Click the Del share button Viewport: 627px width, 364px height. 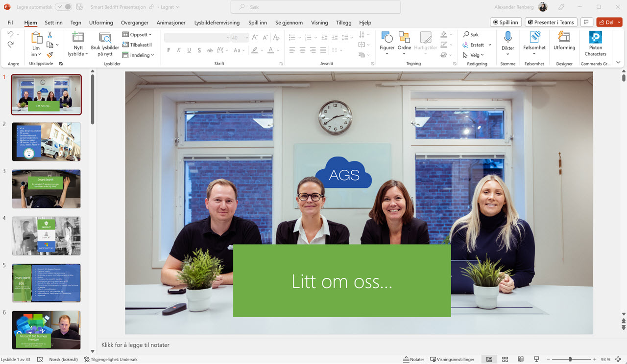coord(609,23)
